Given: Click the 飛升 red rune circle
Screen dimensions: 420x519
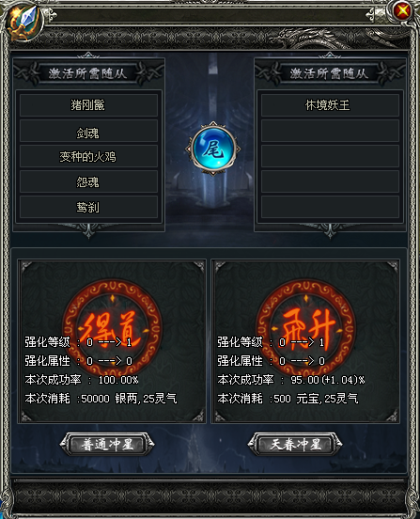Looking at the screenshot, I should click(x=306, y=327).
